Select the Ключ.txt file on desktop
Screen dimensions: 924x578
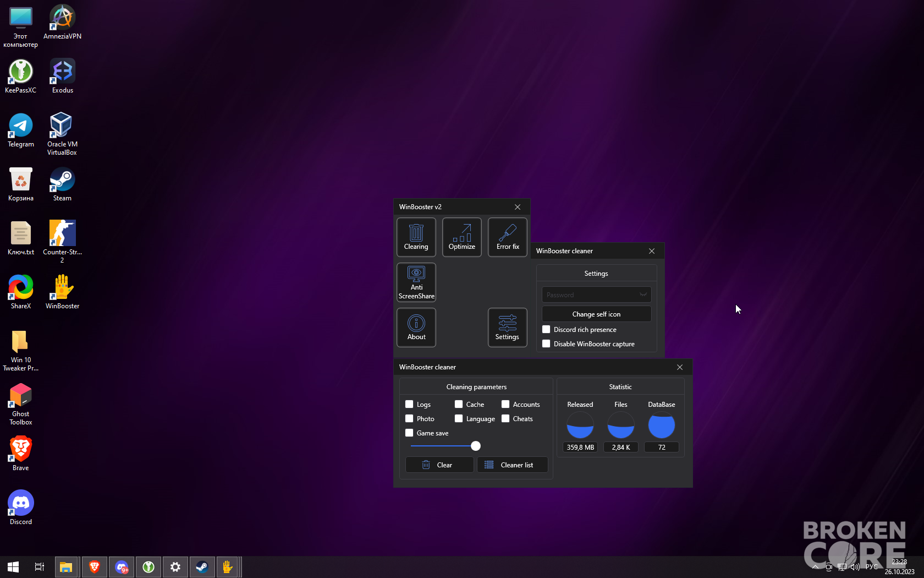pyautogui.click(x=21, y=238)
